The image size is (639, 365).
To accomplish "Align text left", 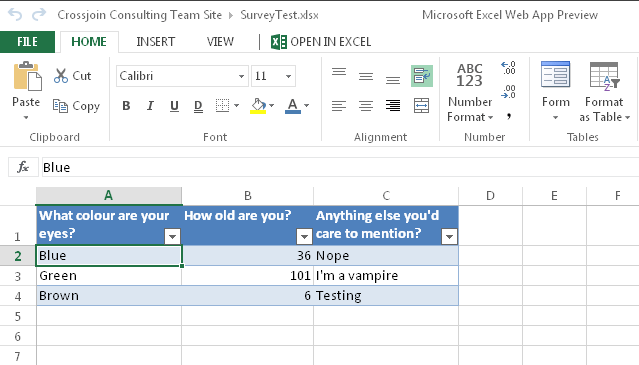I will (x=339, y=106).
